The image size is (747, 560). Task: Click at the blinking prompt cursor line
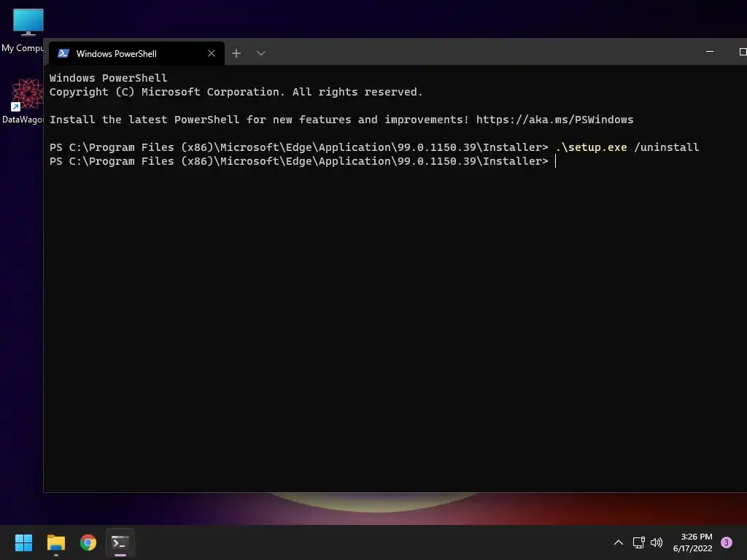click(x=555, y=161)
